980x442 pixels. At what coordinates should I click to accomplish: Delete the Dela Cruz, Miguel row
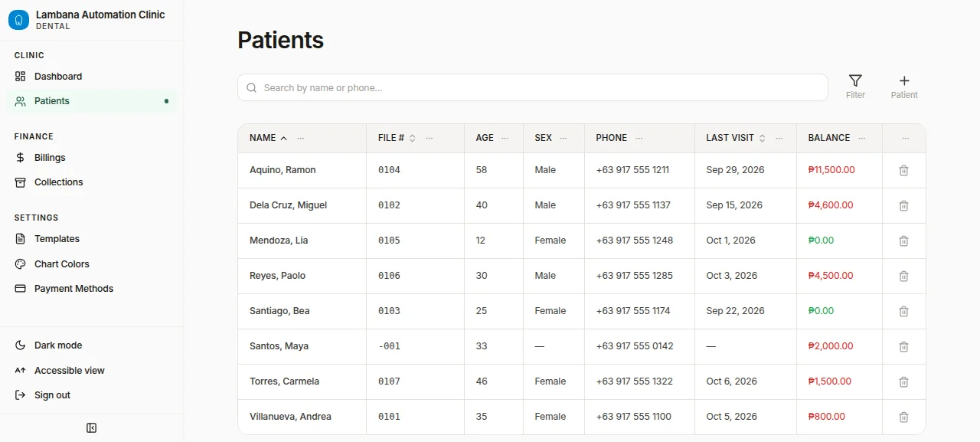(x=903, y=205)
